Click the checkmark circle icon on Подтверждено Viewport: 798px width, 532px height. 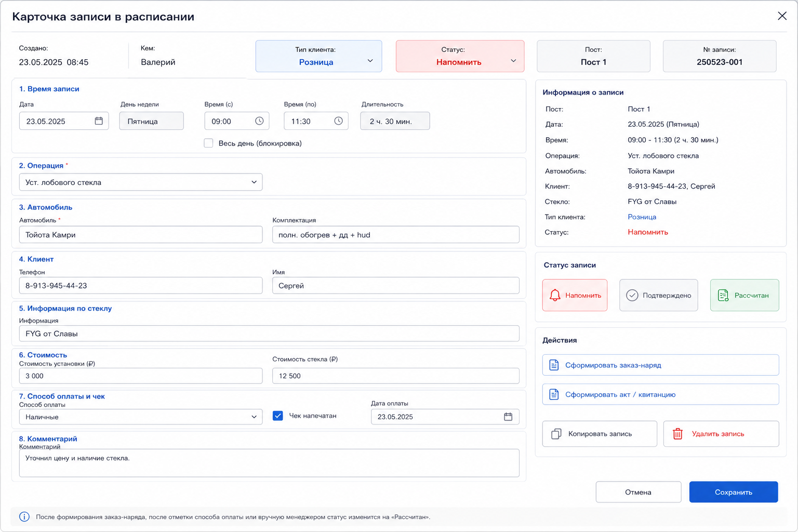coord(632,295)
